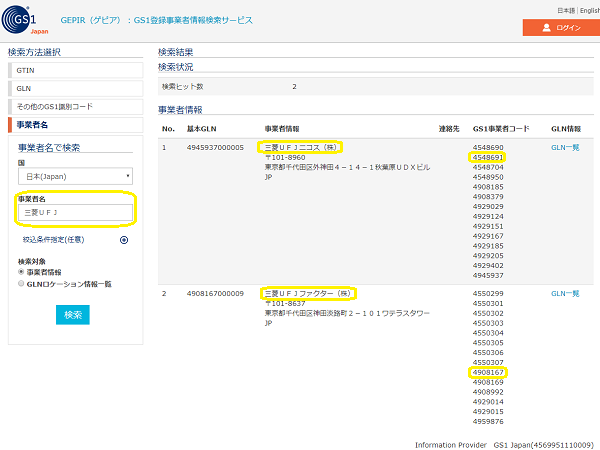Click GS1 company code 4959876
Viewport: 600px width, 450px height.
coord(488,421)
